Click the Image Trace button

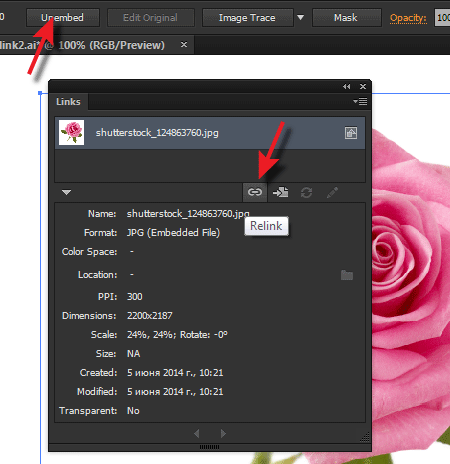pyautogui.click(x=247, y=18)
